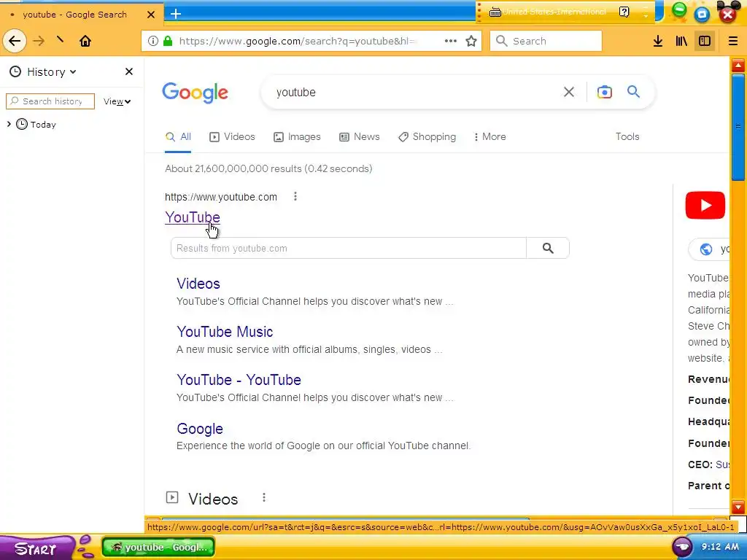Click the vertical scrollbar thumb
The image size is (747, 560).
click(738, 127)
